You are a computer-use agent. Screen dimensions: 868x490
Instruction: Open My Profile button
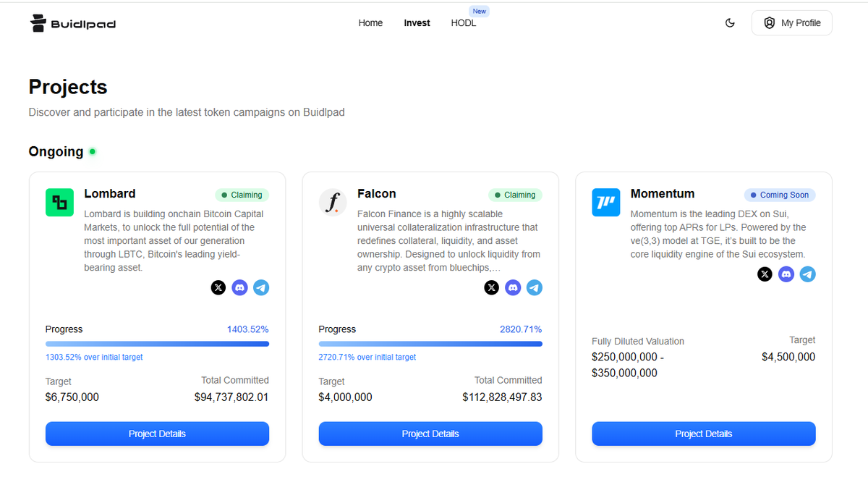792,23
